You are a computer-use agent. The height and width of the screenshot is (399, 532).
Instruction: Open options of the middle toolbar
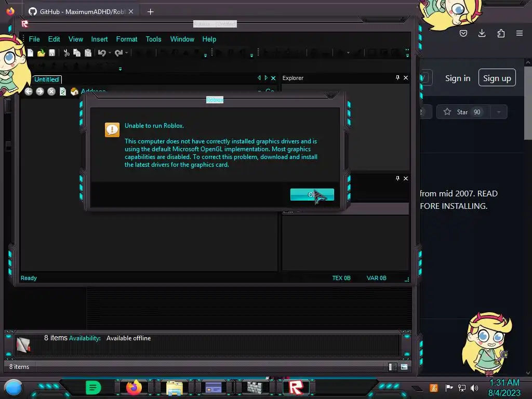click(251, 55)
